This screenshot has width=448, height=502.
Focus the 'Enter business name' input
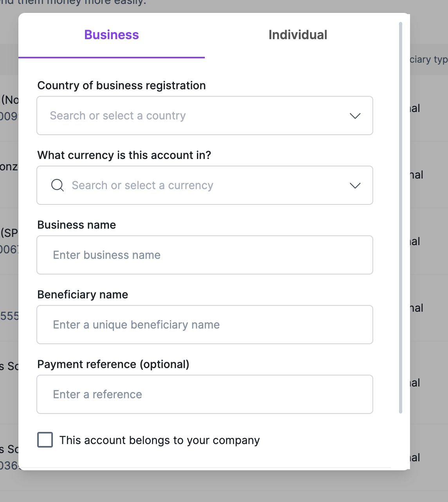[204, 255]
